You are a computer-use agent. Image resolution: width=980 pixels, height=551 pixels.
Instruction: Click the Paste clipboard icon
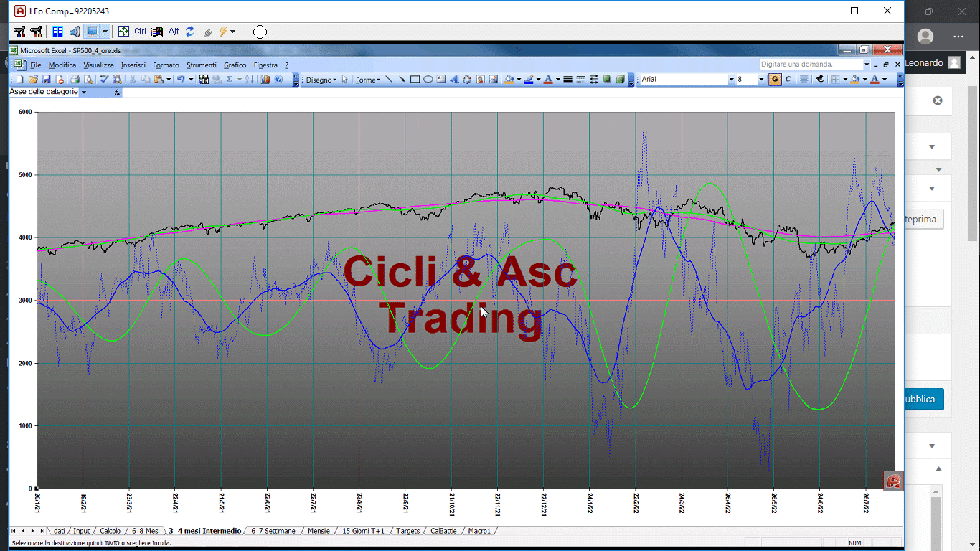[x=158, y=79]
